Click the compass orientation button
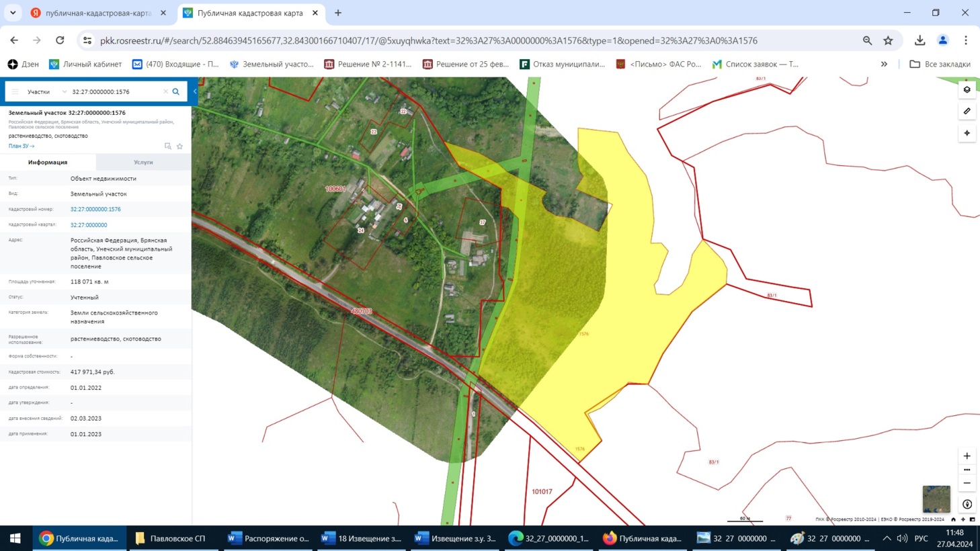Screen dimensions: 980x551 pos(967,504)
